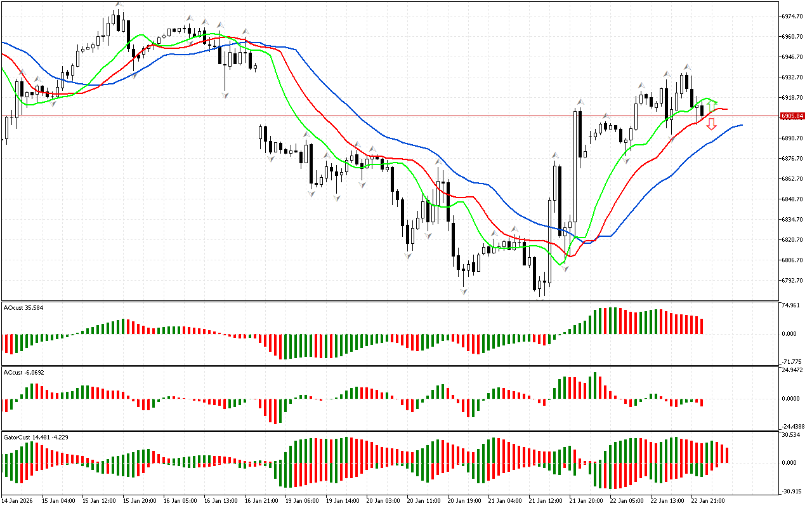Click the 14 Jan 2026 date label
Viewport: 812px width, 508px height.
(20, 500)
